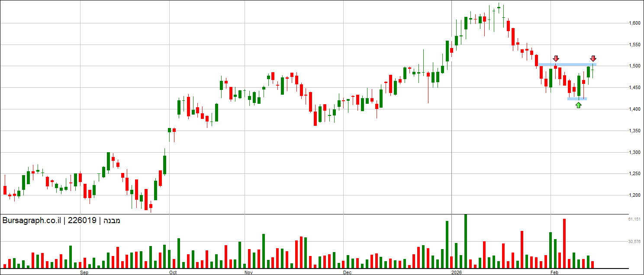Click the Nov month label
This screenshot has width=644, height=275.
[248, 273]
